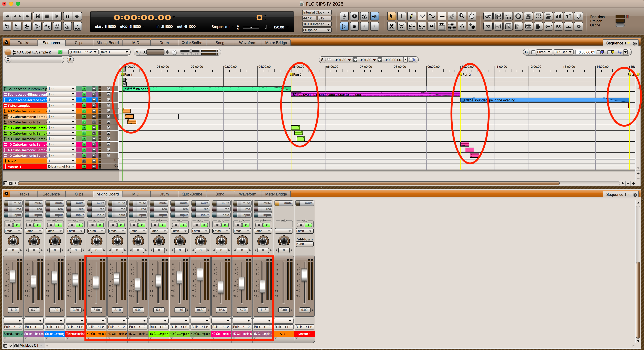Screen dimensions: 644x350
Task: Toggle the audible mode speaker icon
Action: (374, 16)
